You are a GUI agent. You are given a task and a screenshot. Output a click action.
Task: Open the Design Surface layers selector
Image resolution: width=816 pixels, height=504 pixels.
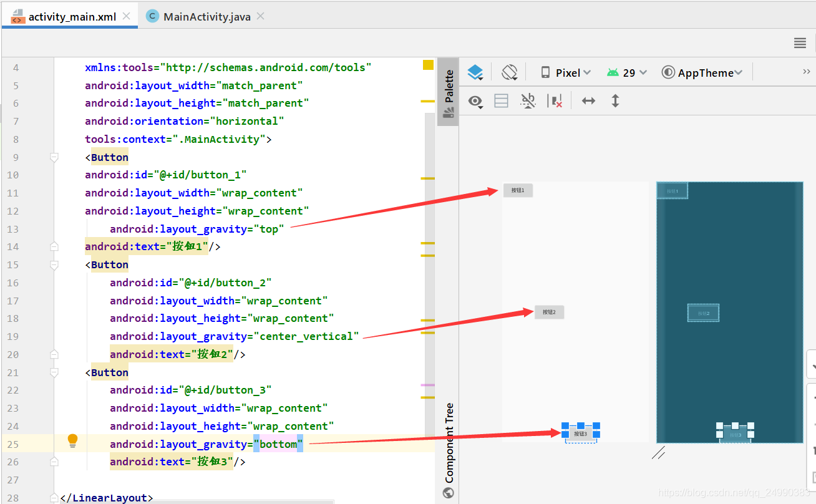475,73
